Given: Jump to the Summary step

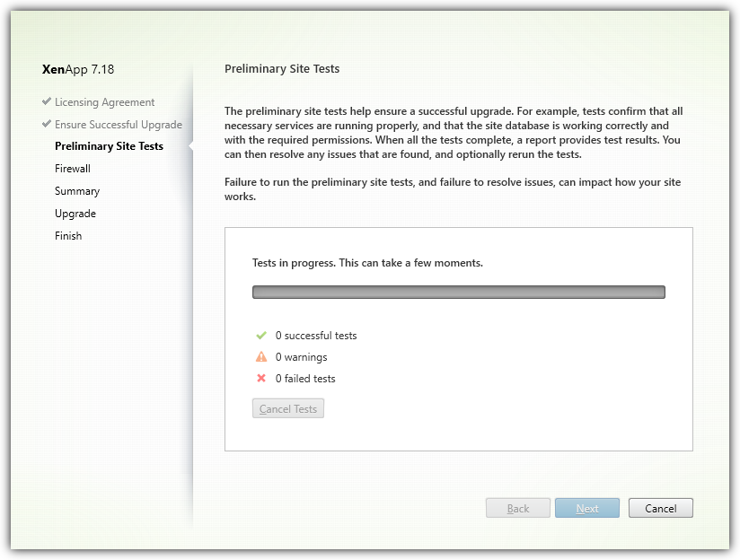Looking at the screenshot, I should pos(77,191).
